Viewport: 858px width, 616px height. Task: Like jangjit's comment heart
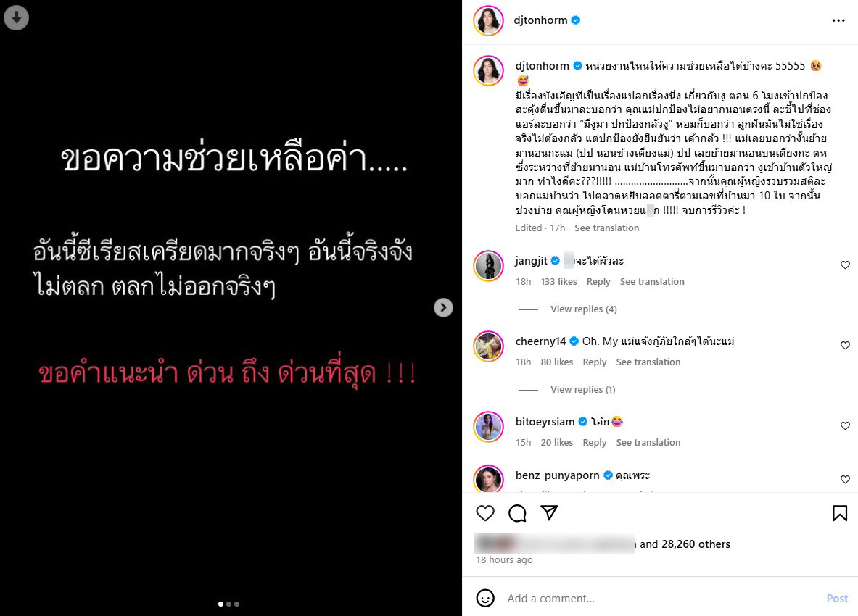[x=845, y=265]
